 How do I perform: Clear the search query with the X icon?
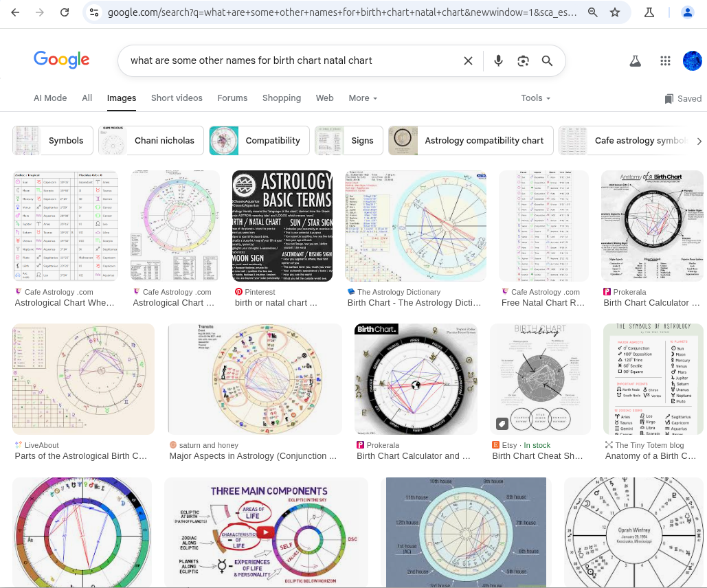(x=468, y=60)
